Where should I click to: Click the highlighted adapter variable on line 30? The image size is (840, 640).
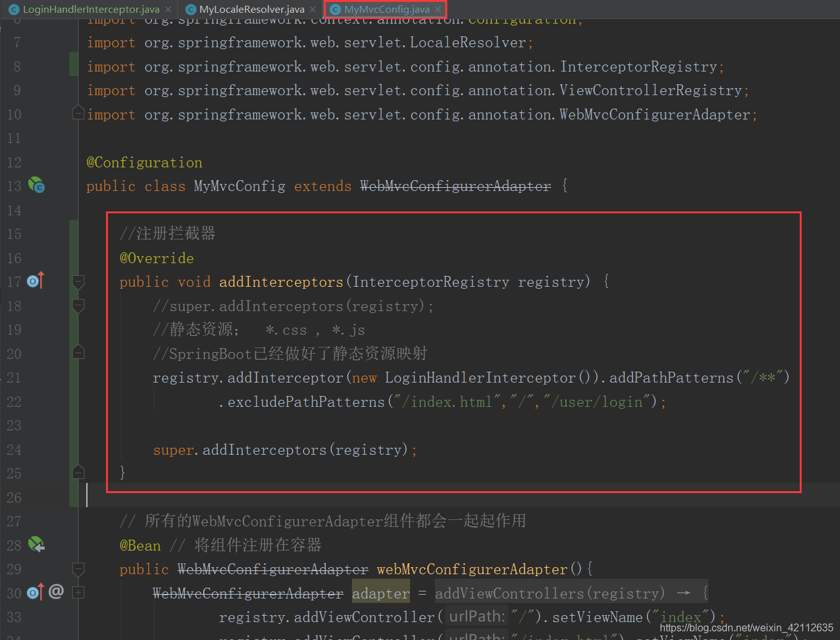381,593
